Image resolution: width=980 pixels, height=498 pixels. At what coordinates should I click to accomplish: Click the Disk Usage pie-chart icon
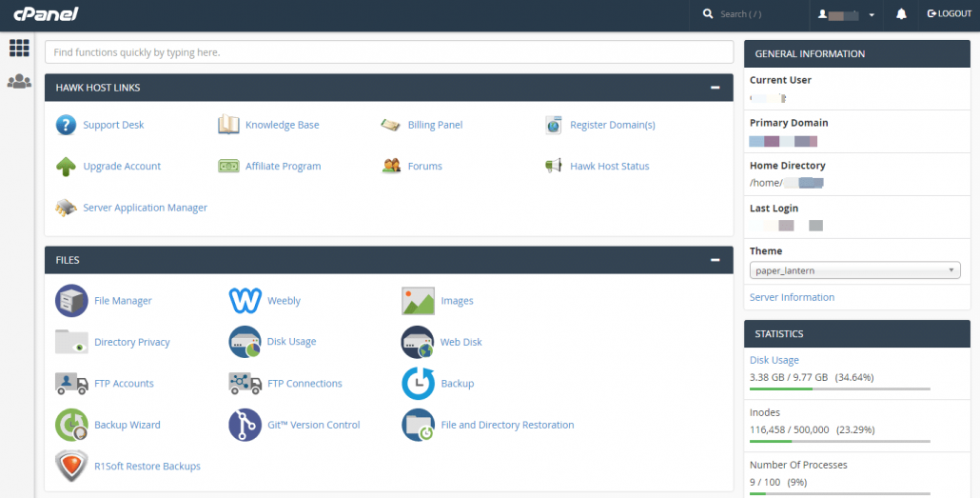click(x=245, y=342)
